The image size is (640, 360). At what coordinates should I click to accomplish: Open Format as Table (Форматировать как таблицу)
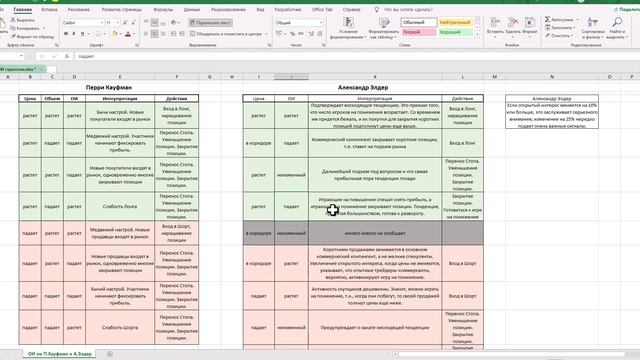point(384,28)
